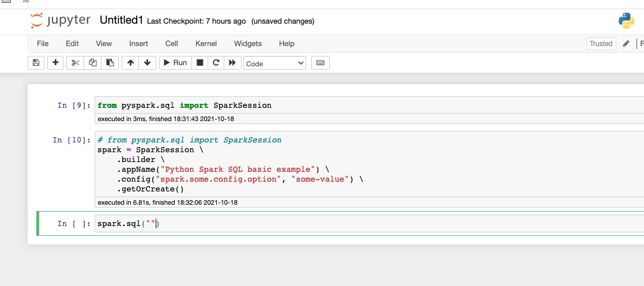The height and width of the screenshot is (286, 644).
Task: Open the Kernel menu
Action: [206, 44]
